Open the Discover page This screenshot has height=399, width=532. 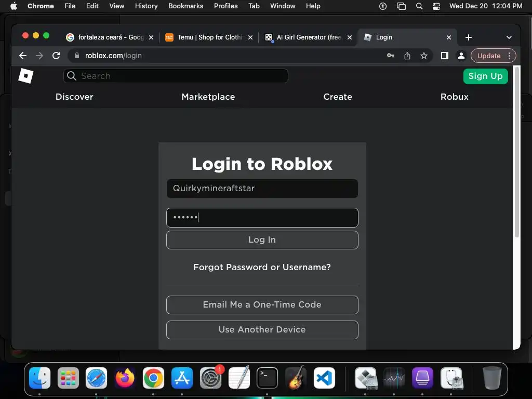click(x=74, y=97)
